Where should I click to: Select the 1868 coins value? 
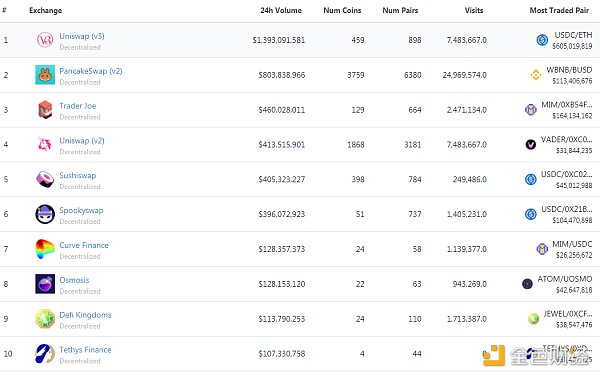point(355,145)
